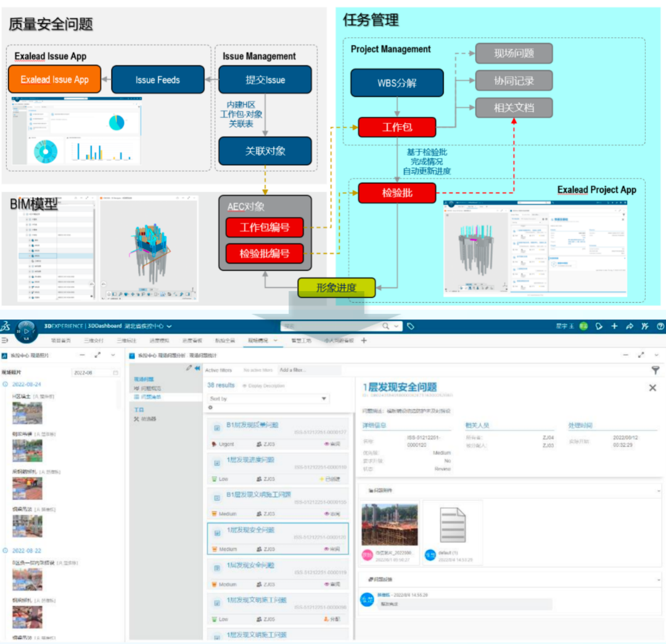Screen dimensions: 666x644
Task: Click the magnifier search icon
Action: pos(385,326)
